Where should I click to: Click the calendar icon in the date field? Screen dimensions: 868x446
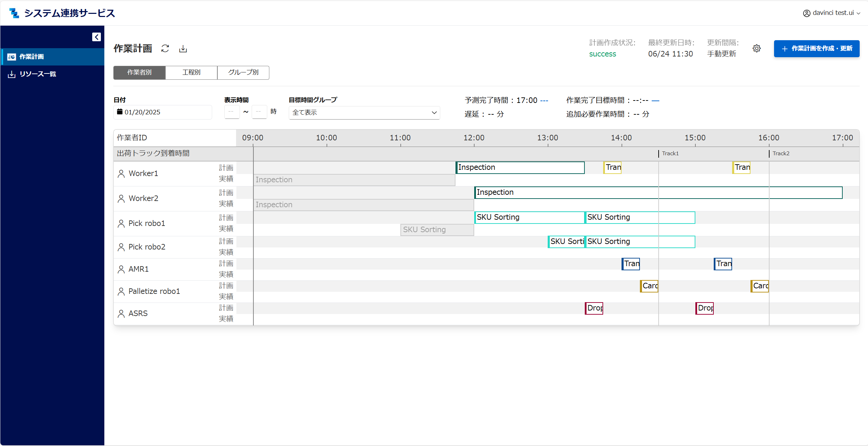pos(120,112)
